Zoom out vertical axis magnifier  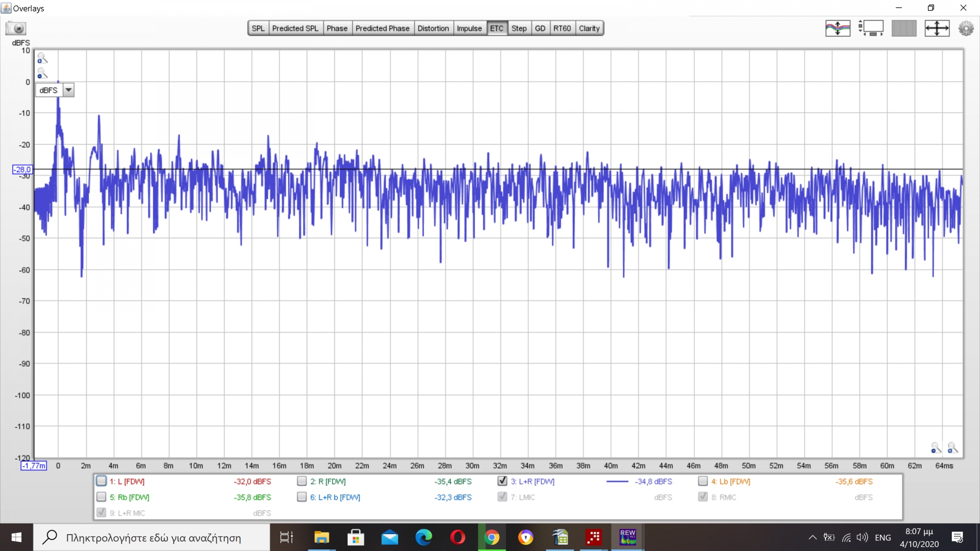point(42,73)
